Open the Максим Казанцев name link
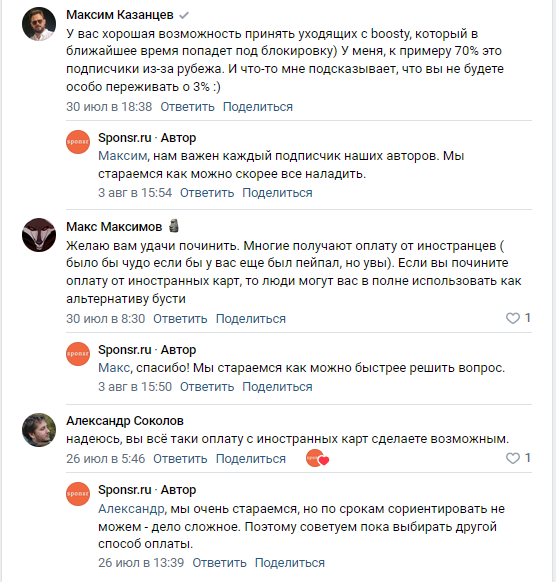This screenshot has height=582, width=556. click(120, 15)
